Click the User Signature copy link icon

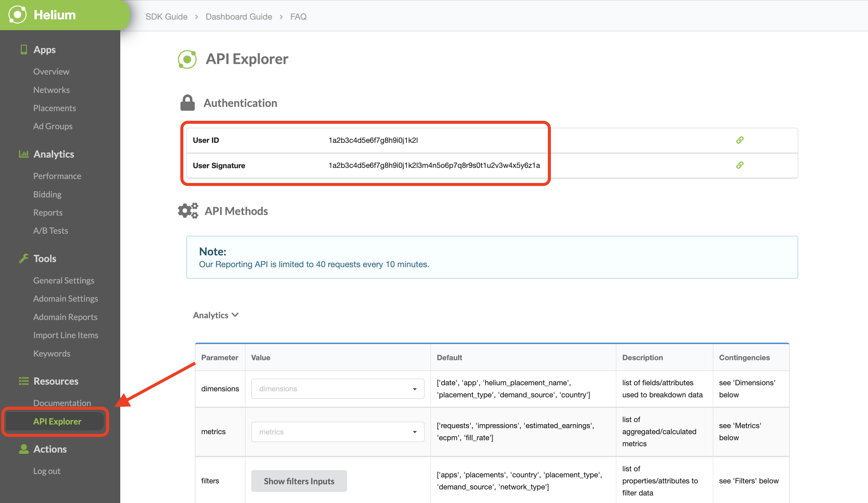tap(741, 165)
